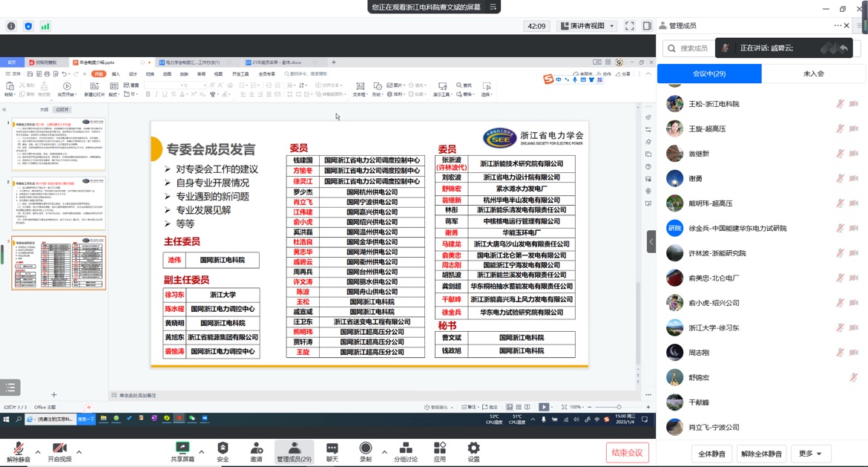Viewport: 868px width, 467px height.
Task: Open the 演讲者视图 view dropdown
Action: [588, 26]
